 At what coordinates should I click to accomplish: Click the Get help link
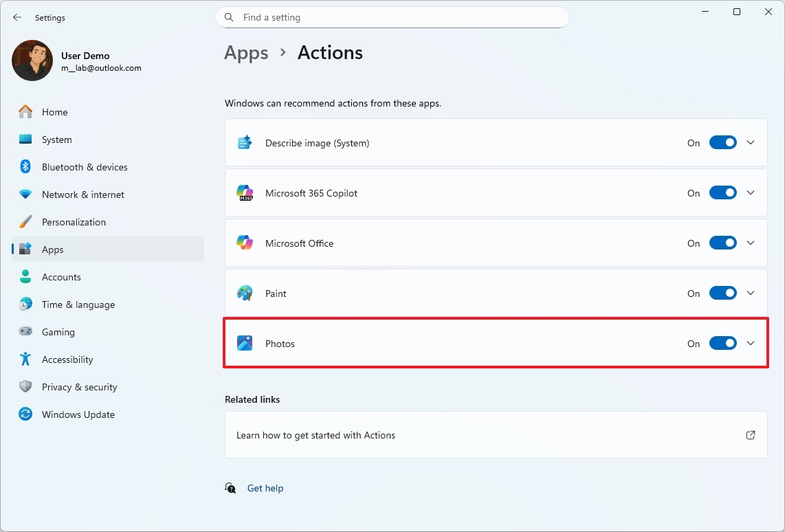[265, 488]
